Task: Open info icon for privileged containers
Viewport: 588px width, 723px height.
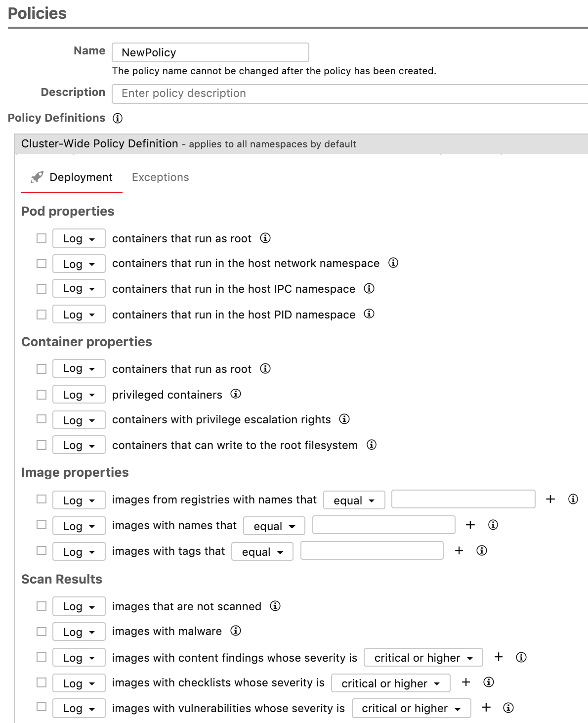Action: click(236, 394)
